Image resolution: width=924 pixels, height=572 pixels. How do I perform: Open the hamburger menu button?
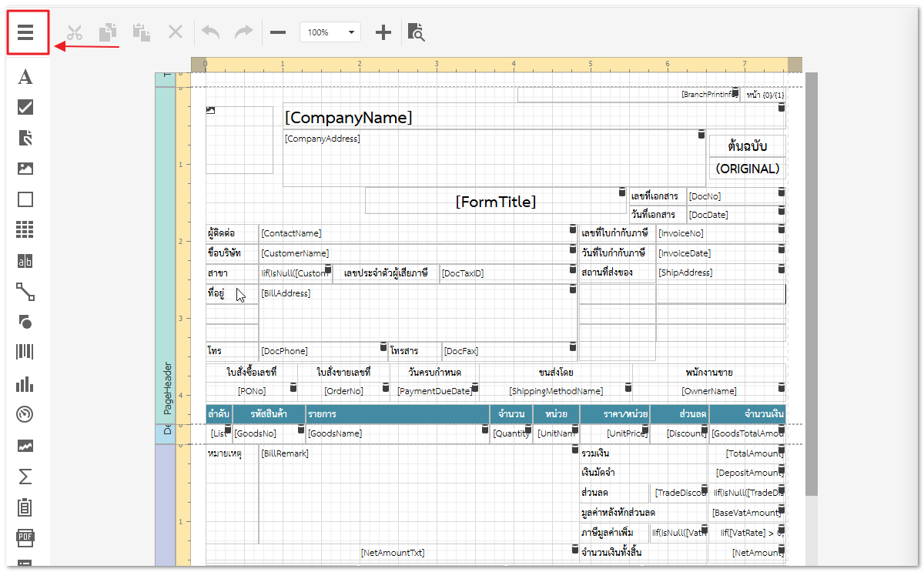25,32
